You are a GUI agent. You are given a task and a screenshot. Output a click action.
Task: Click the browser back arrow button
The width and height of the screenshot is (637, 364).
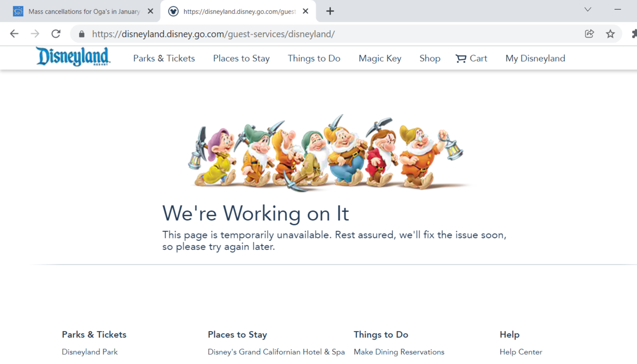(14, 34)
